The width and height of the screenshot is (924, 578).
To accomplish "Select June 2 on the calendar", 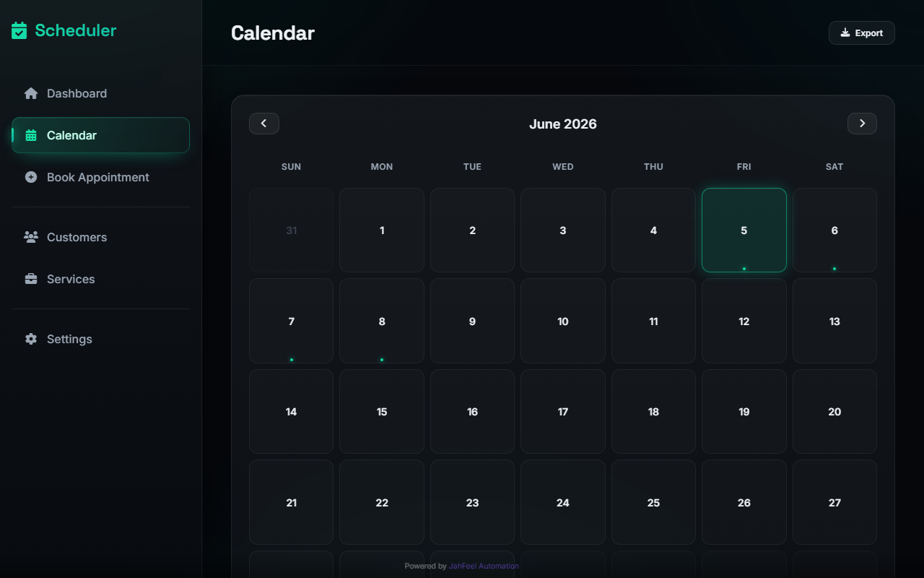I will pyautogui.click(x=472, y=230).
